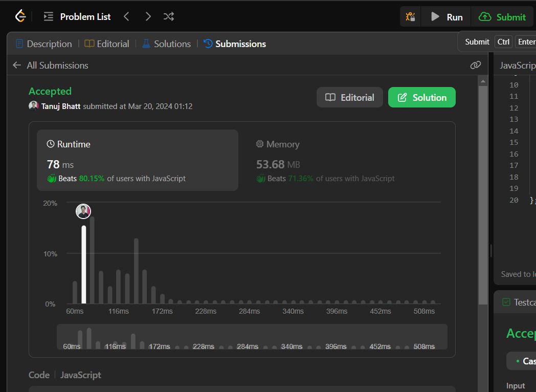This screenshot has width=536, height=392.
Task: Run the code
Action: click(x=446, y=17)
